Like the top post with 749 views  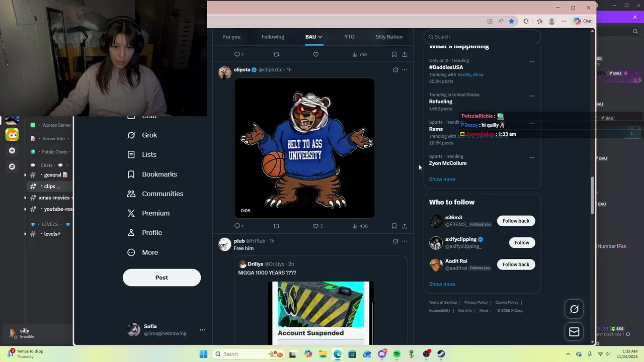click(x=315, y=54)
